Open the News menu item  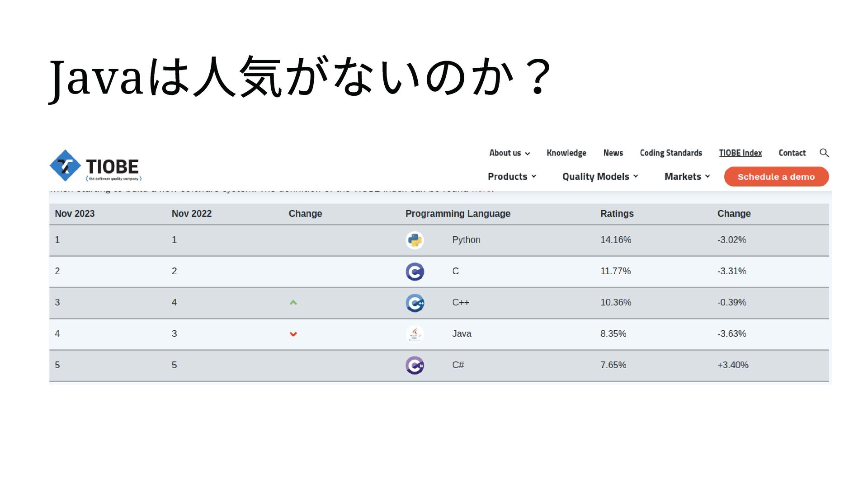(613, 153)
